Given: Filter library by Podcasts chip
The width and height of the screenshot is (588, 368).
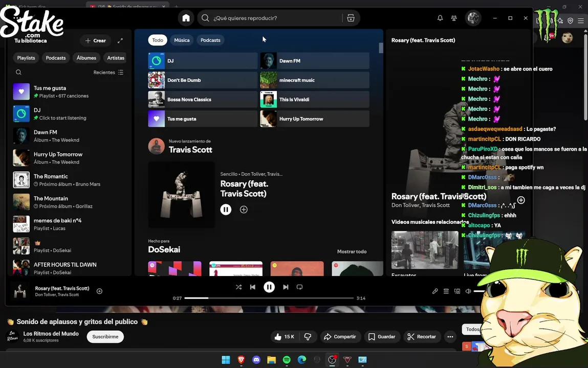Looking at the screenshot, I should click(55, 58).
